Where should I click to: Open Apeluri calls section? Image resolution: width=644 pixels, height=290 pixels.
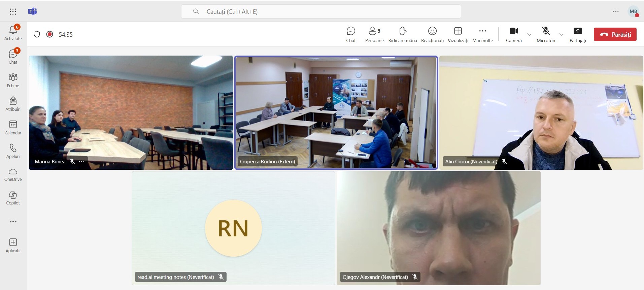point(13,151)
